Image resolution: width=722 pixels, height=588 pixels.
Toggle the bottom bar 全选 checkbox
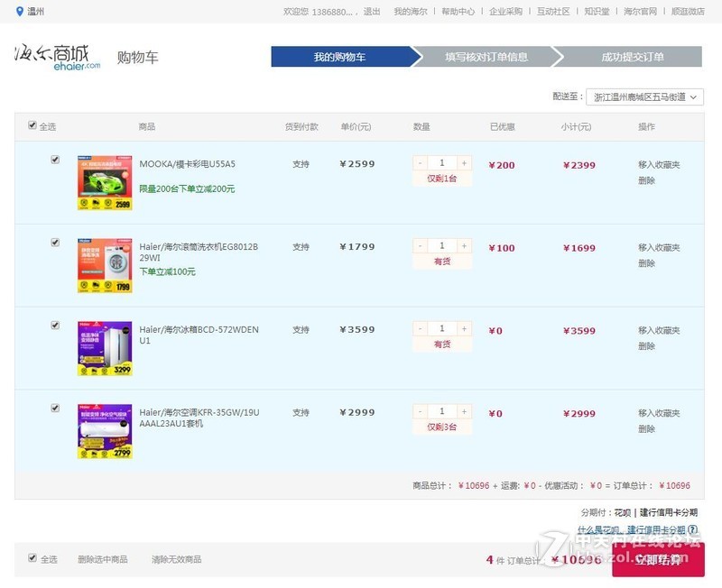click(x=32, y=558)
